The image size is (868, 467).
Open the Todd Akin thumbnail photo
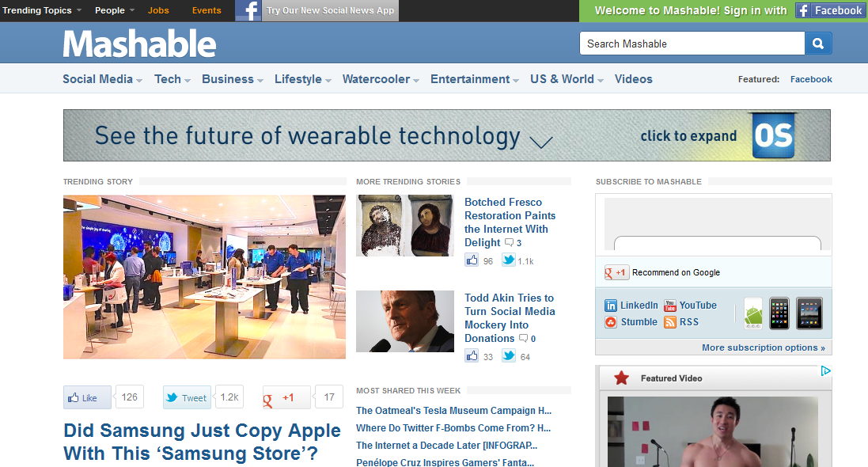(x=404, y=321)
